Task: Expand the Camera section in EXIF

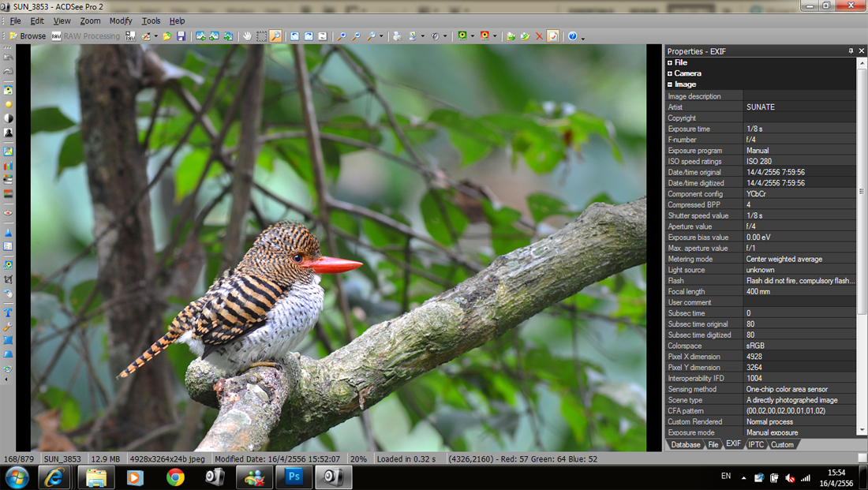Action: pyautogui.click(x=670, y=73)
